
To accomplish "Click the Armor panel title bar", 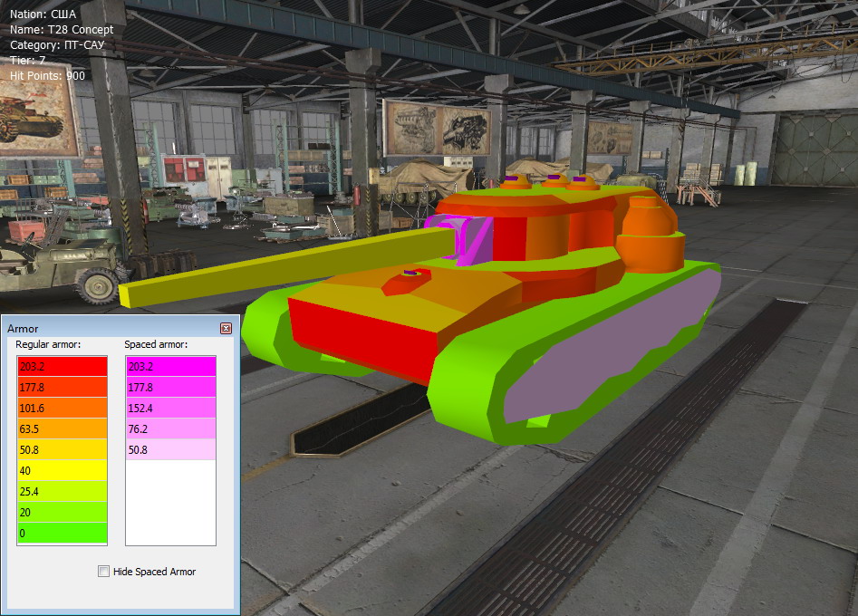I will coord(109,328).
